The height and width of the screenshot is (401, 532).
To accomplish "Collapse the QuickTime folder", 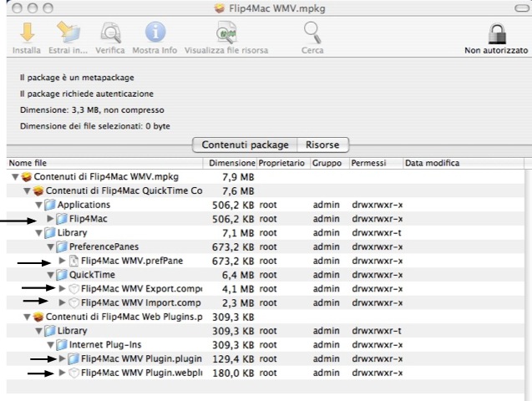I will [x=50, y=275].
